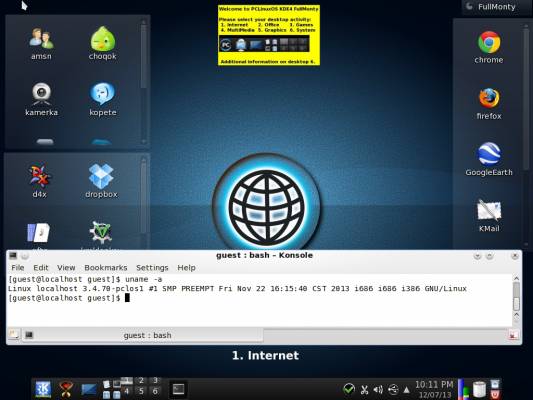Launch the Kopete messenger icon
533x400 pixels.
click(102, 99)
